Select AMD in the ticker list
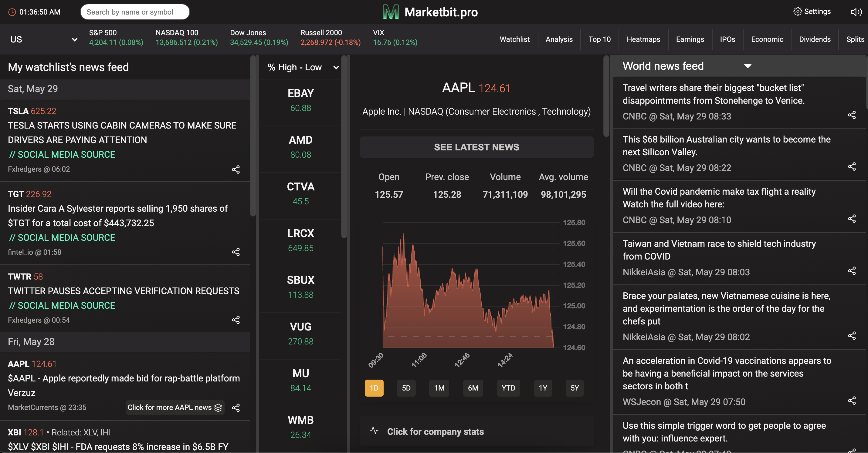This screenshot has height=453, width=868. coord(300,147)
